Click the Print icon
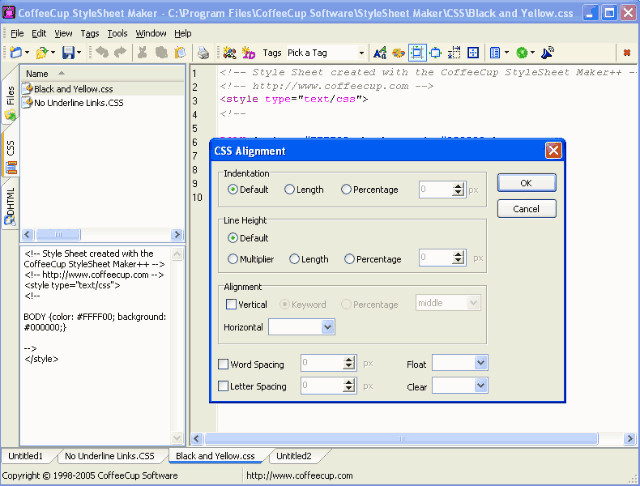Viewport: 640px width, 486px height. tap(203, 53)
